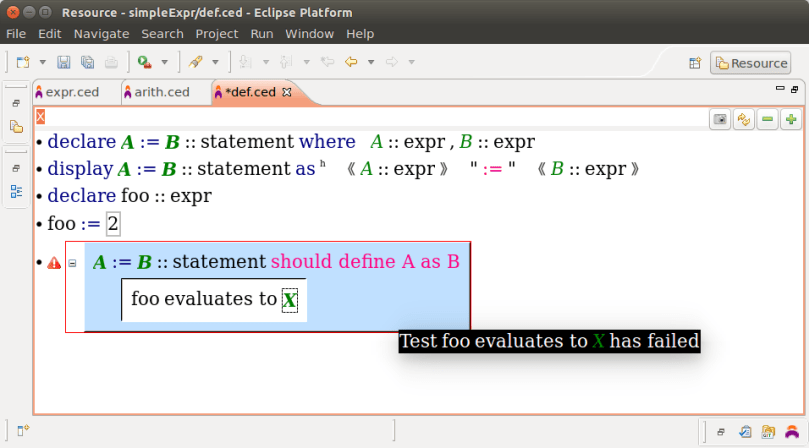
Task: Collapse the statement test block
Action: [72, 263]
